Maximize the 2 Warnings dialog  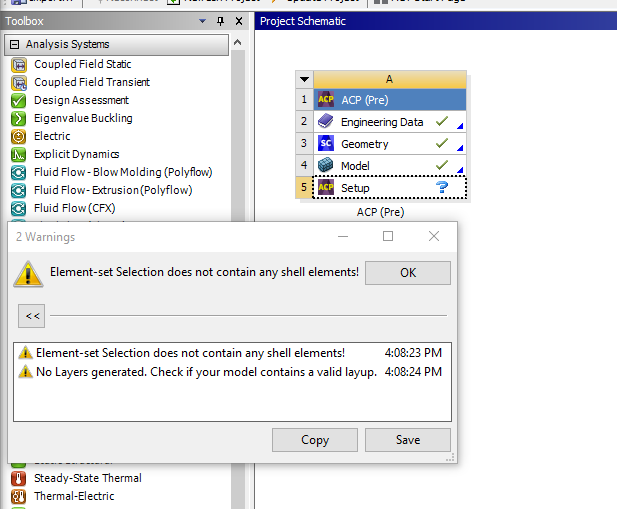click(388, 236)
